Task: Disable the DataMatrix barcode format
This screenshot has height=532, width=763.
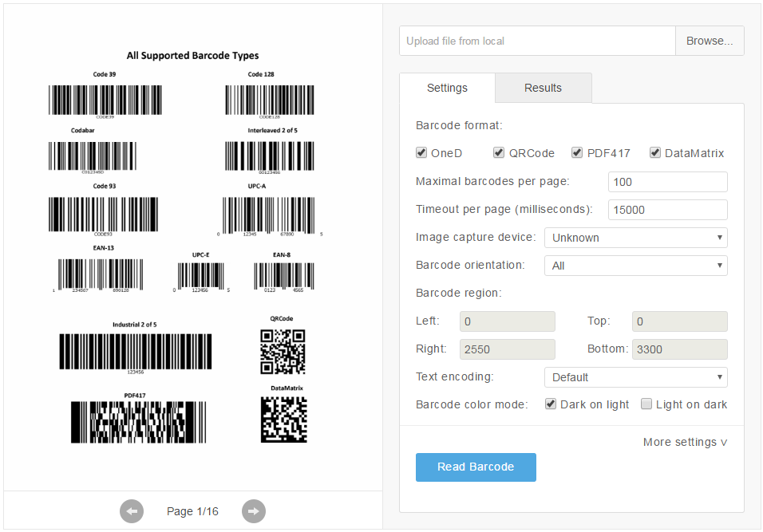Action: 655,152
